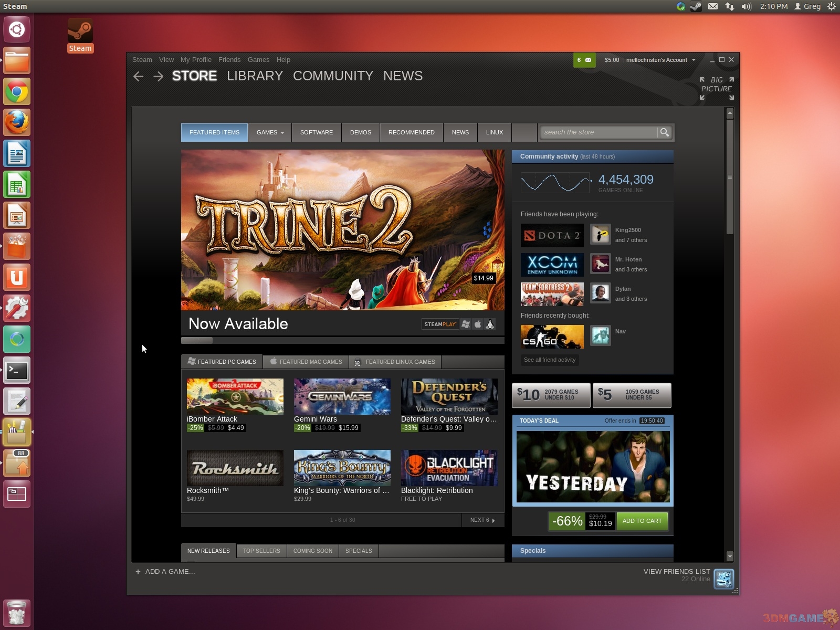840x630 pixels.
Task: Select the Featured Mac Games tab
Action: (x=306, y=362)
